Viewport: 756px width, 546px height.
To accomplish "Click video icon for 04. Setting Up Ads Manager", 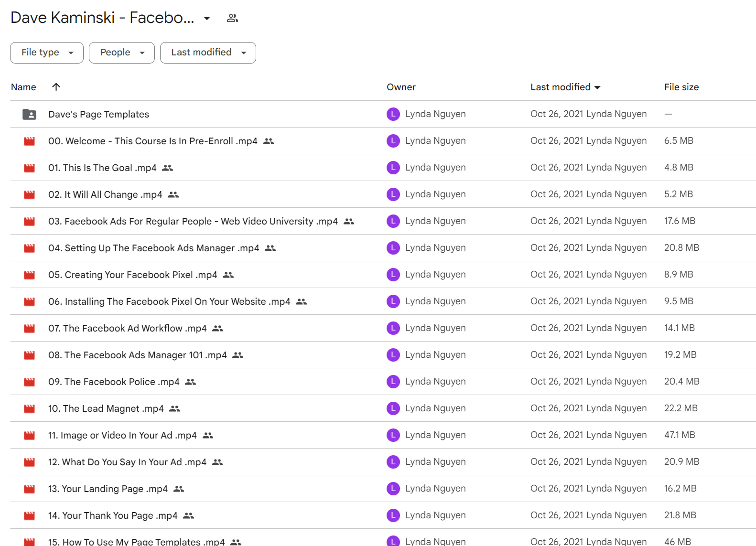I will [x=30, y=248].
